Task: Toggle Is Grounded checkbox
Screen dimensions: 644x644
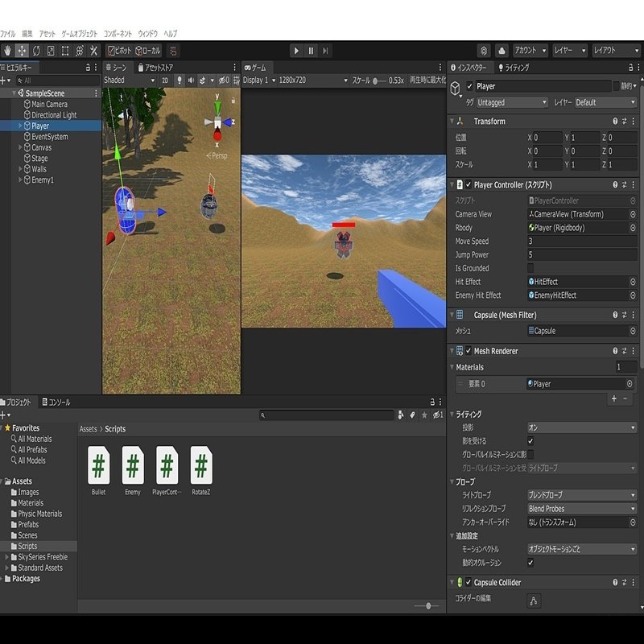Action: 530,268
